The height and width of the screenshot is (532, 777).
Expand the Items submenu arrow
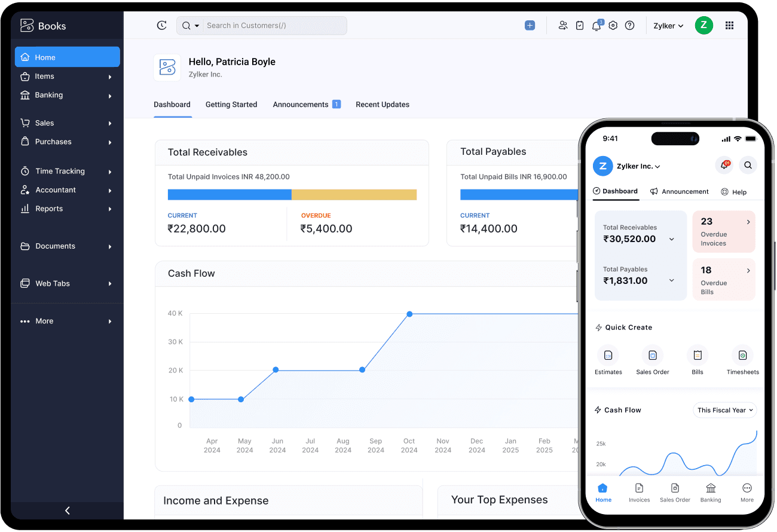(110, 77)
